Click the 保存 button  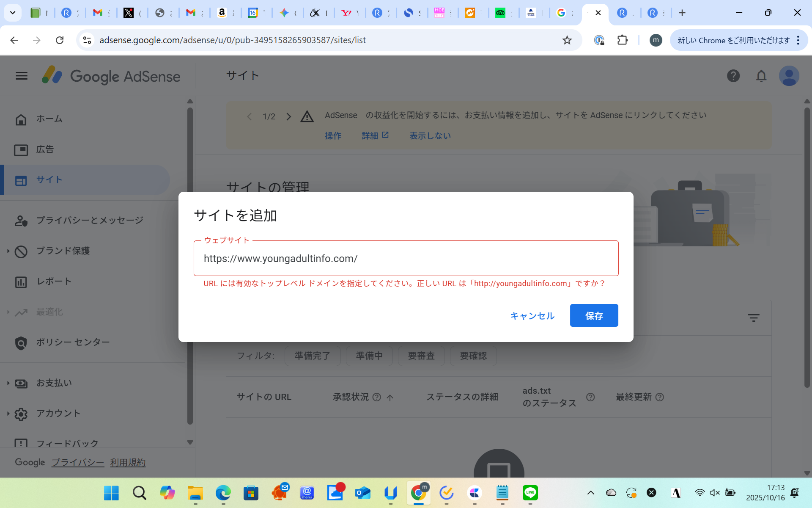(x=593, y=315)
